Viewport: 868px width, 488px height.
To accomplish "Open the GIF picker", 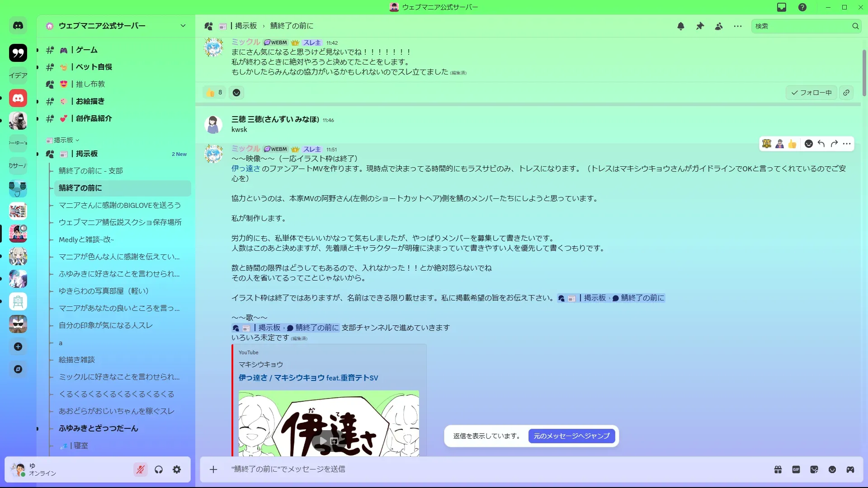I will pos(796,469).
